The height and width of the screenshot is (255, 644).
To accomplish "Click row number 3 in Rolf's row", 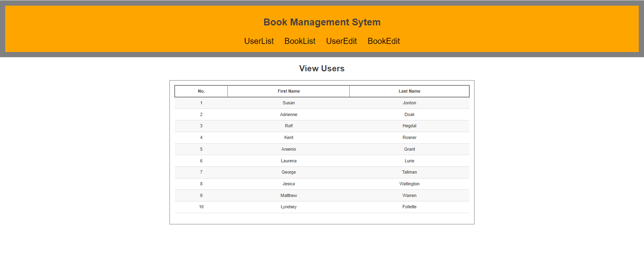I will (201, 126).
